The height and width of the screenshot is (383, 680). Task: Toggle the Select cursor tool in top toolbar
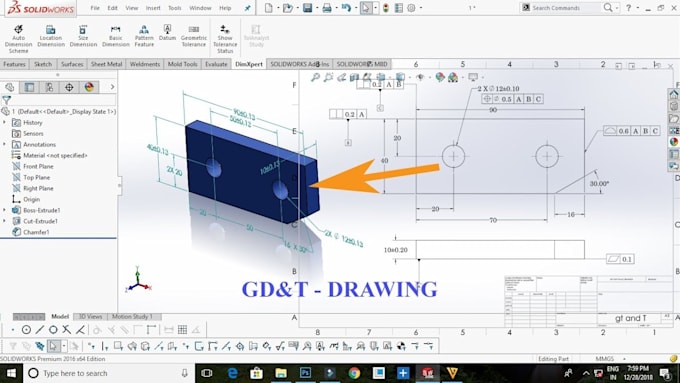[366, 8]
